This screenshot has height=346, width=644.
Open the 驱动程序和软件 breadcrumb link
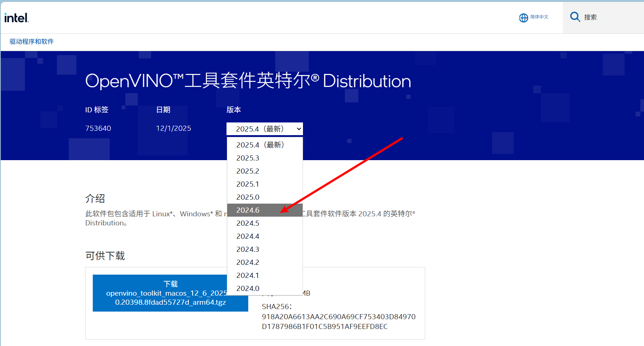[x=32, y=42]
